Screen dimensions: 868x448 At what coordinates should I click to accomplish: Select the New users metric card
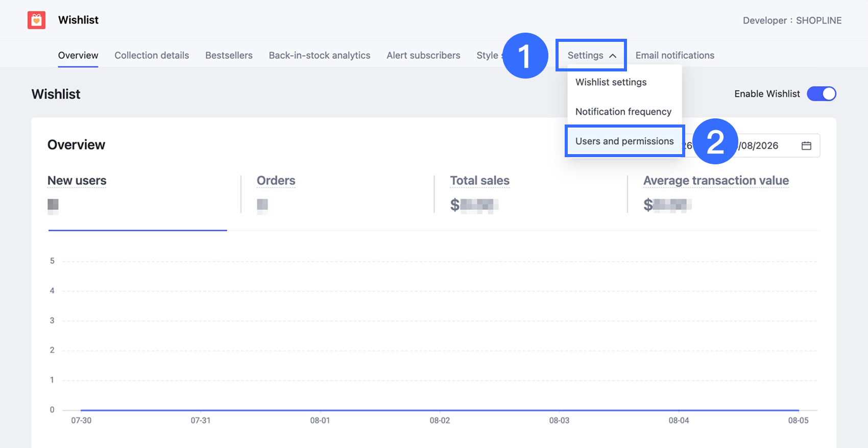(x=137, y=195)
